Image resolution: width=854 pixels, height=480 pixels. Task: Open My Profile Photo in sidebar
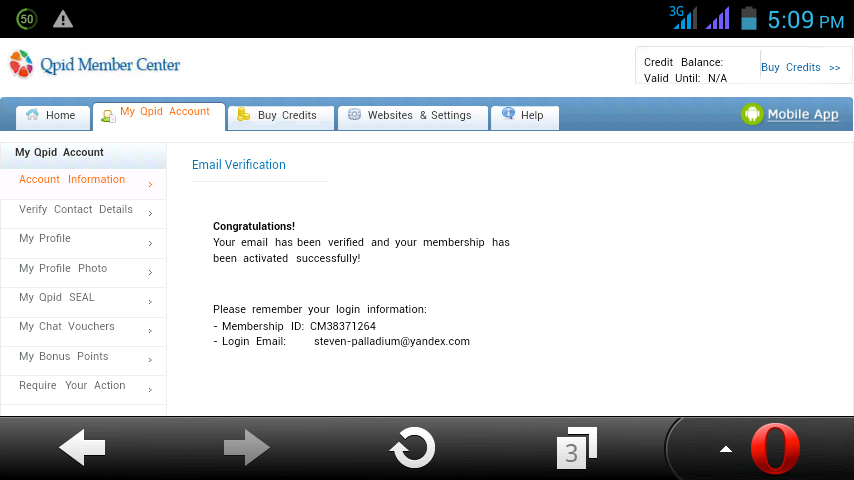tap(83, 272)
